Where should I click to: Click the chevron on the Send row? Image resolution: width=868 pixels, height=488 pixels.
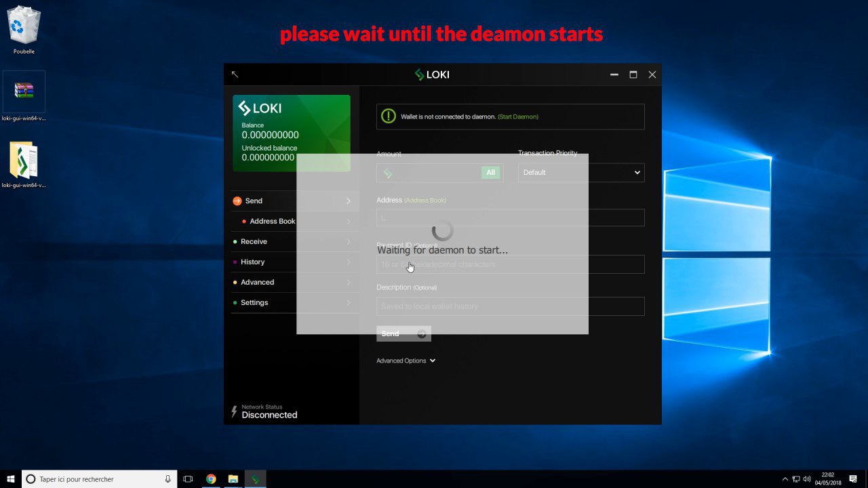(349, 201)
